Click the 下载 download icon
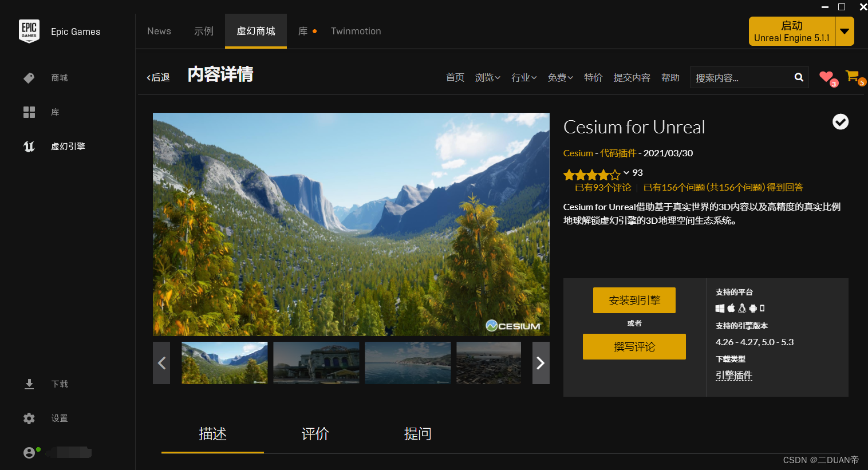This screenshot has width=868, height=470. click(x=29, y=384)
